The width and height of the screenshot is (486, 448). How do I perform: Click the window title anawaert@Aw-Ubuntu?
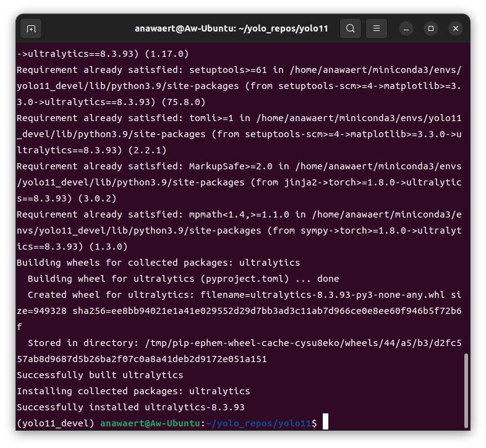[231, 28]
